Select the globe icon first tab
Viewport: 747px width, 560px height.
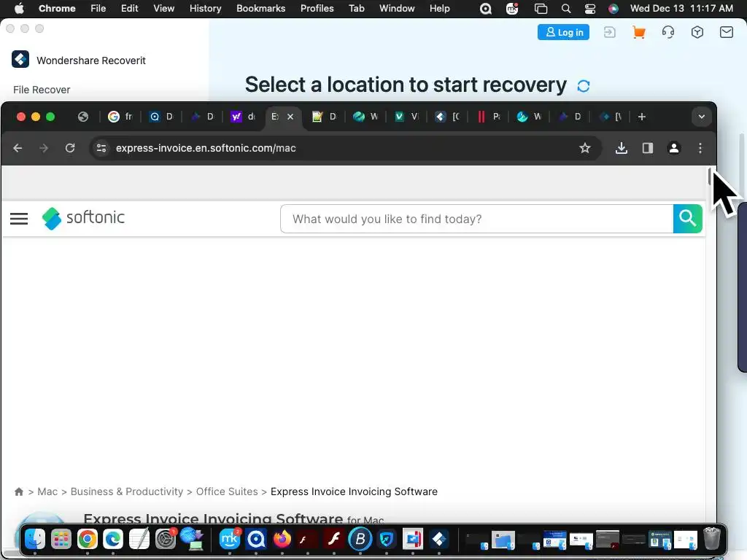click(83, 117)
